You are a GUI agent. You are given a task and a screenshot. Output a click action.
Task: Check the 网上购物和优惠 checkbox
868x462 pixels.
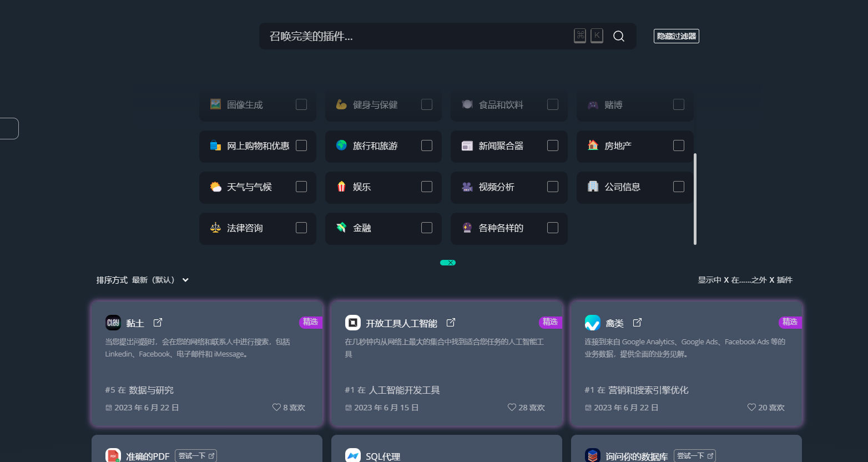tap(301, 145)
